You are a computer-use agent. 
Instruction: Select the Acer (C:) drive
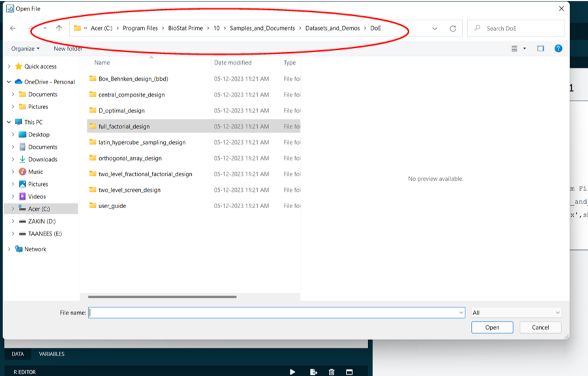click(39, 209)
